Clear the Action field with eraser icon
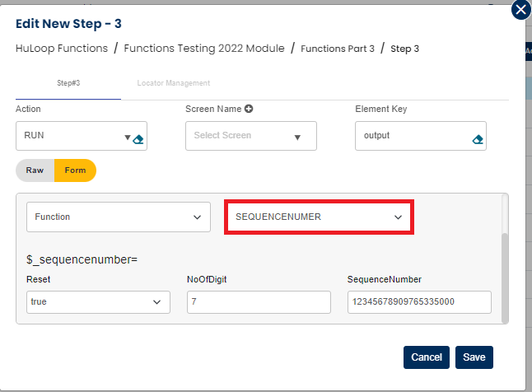This screenshot has width=532, height=392. click(x=139, y=139)
